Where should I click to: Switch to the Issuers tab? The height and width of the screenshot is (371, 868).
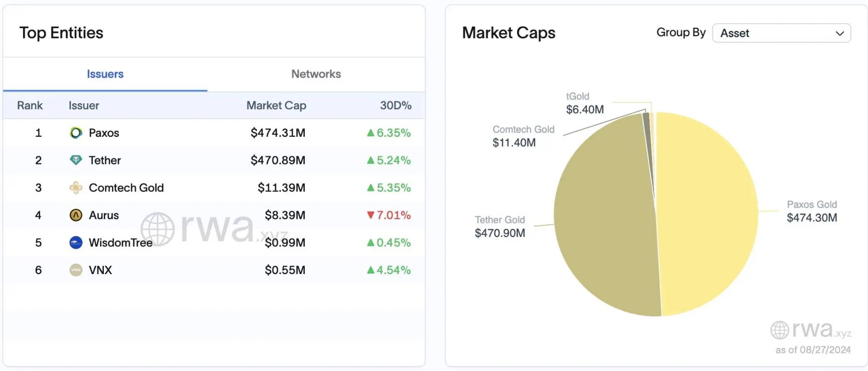tap(105, 74)
